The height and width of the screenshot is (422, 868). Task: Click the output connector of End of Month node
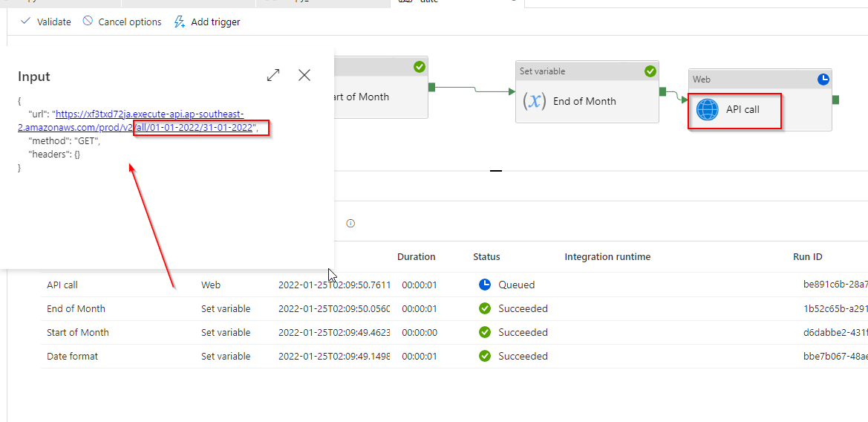point(662,91)
